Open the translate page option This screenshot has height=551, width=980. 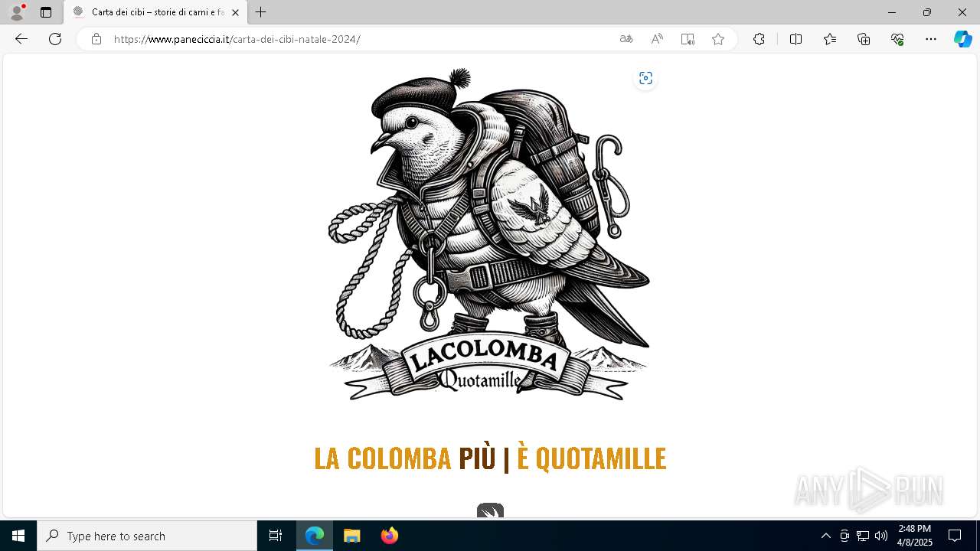(x=626, y=39)
